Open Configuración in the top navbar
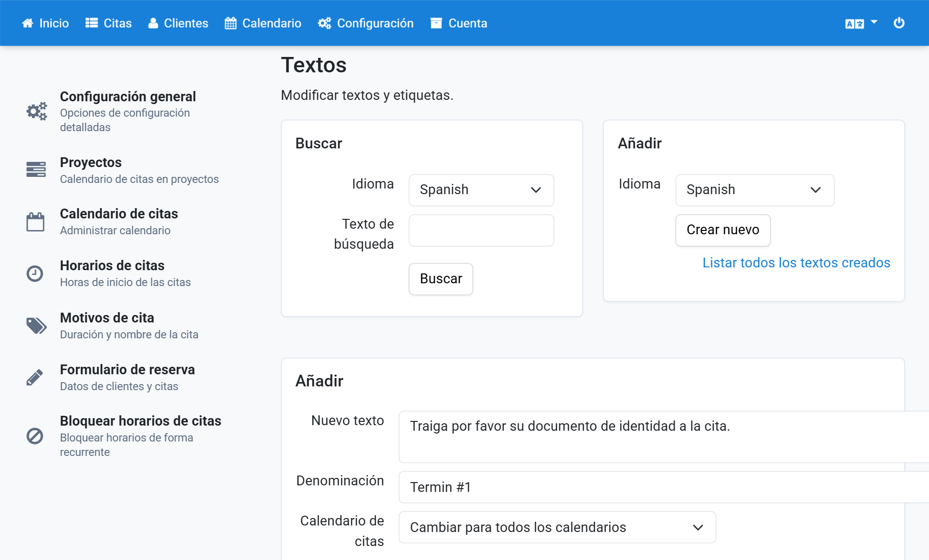 click(x=366, y=23)
